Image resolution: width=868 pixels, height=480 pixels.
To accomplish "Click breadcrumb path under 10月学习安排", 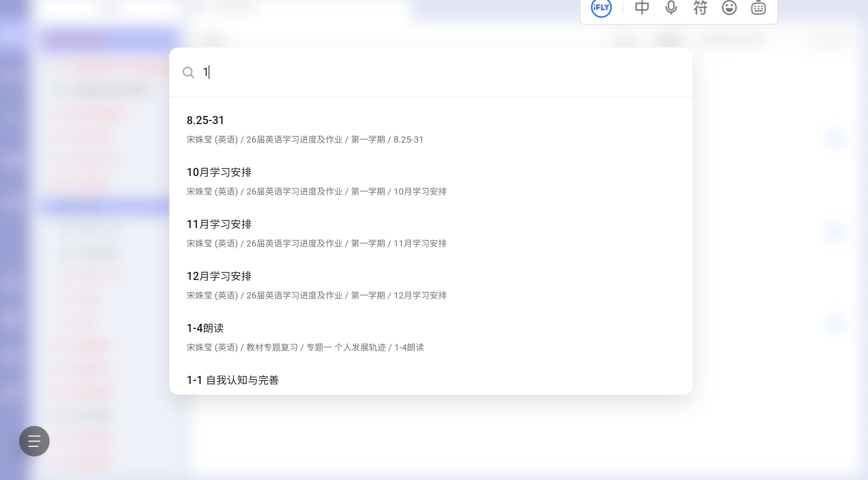I will click(316, 191).
